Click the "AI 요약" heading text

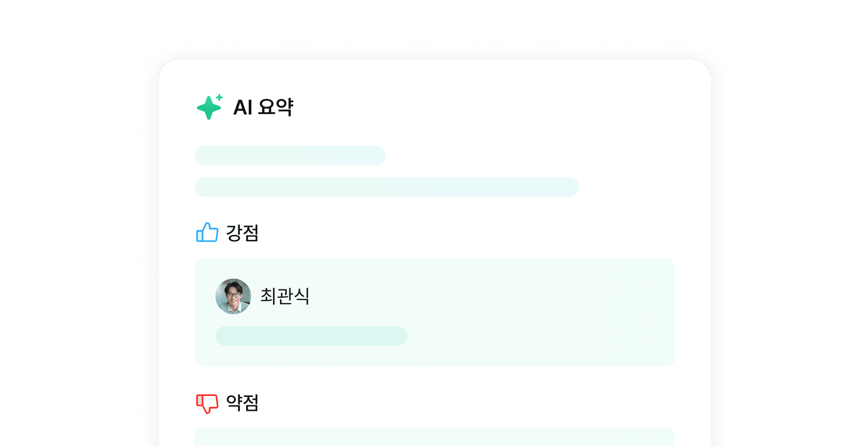(263, 108)
